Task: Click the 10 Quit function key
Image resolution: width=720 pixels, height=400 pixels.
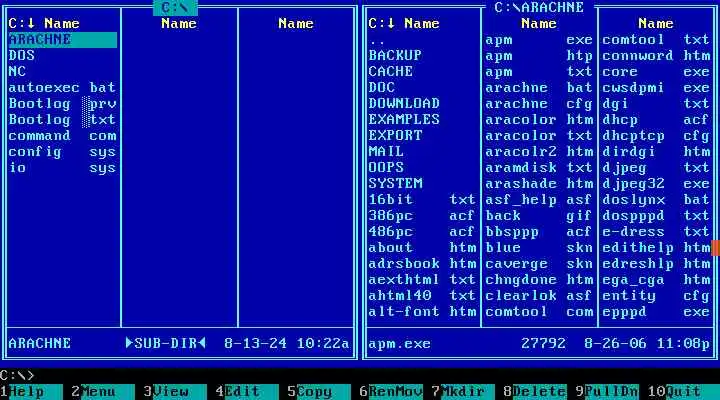Action: [x=684, y=392]
